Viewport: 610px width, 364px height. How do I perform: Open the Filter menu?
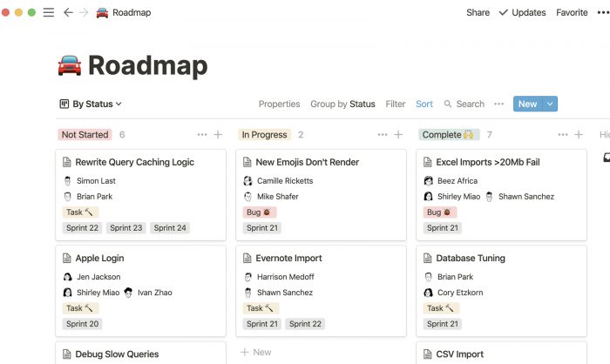396,104
